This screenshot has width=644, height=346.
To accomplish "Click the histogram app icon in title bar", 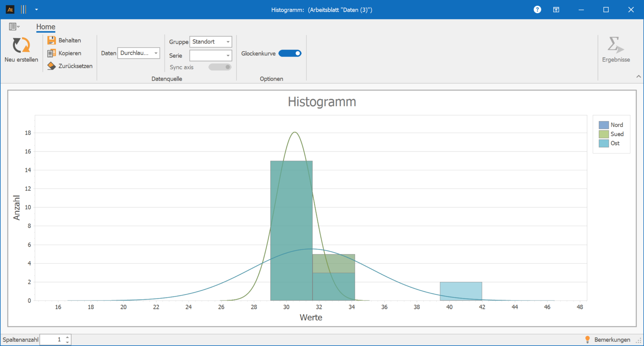I will (x=10, y=10).
